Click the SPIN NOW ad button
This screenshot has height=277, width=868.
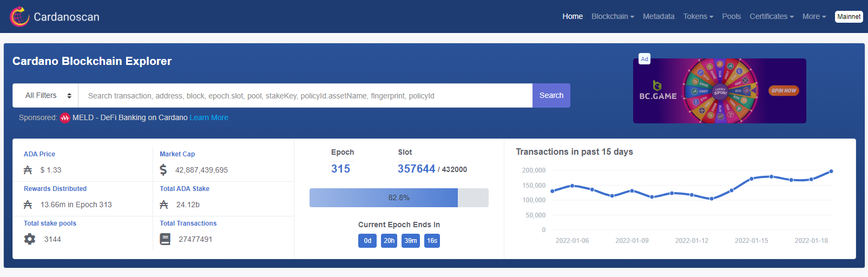pyautogui.click(x=784, y=90)
